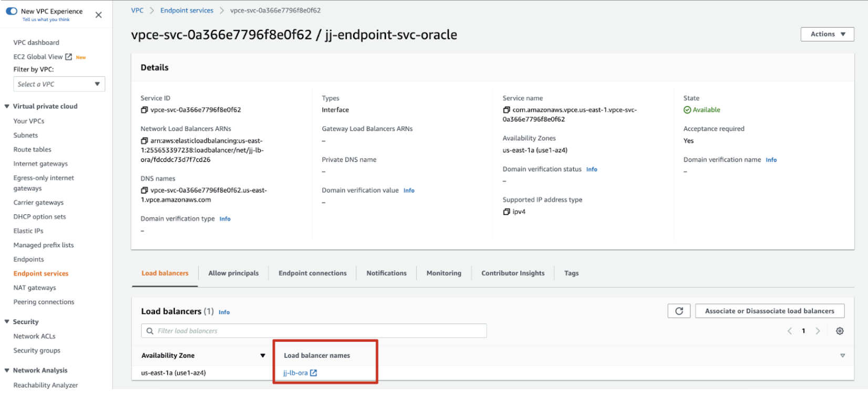This screenshot has width=868, height=397.
Task: Open EC2 Global View external link icon
Action: pos(68,57)
